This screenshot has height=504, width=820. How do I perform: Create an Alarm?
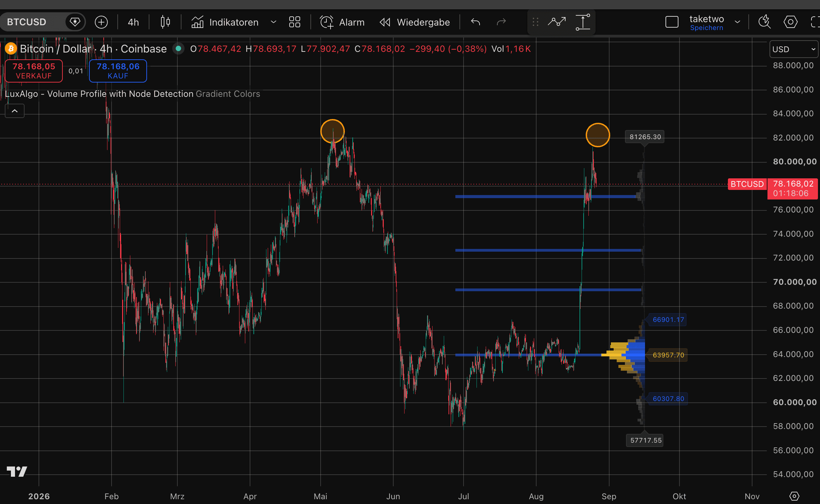pos(342,22)
